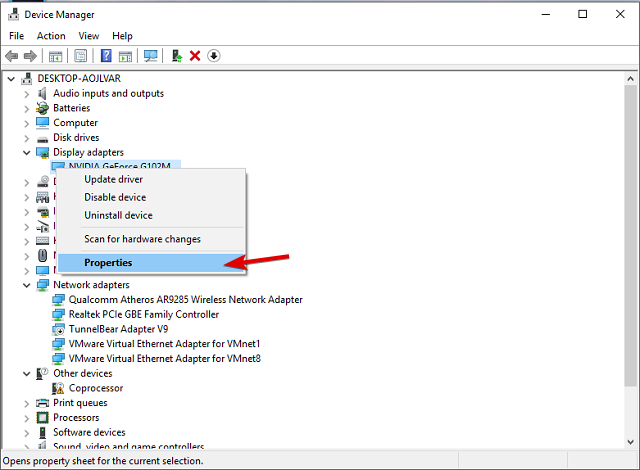Scan for hardware changes toolbar icon
The width and height of the screenshot is (640, 470).
(151, 56)
